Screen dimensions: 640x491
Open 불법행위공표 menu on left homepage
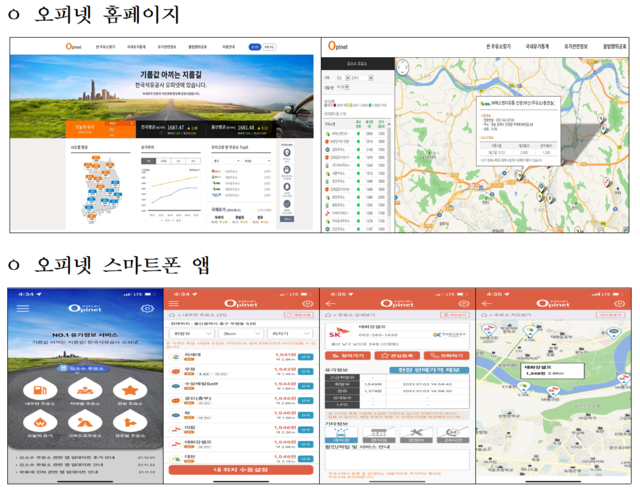tap(198, 47)
